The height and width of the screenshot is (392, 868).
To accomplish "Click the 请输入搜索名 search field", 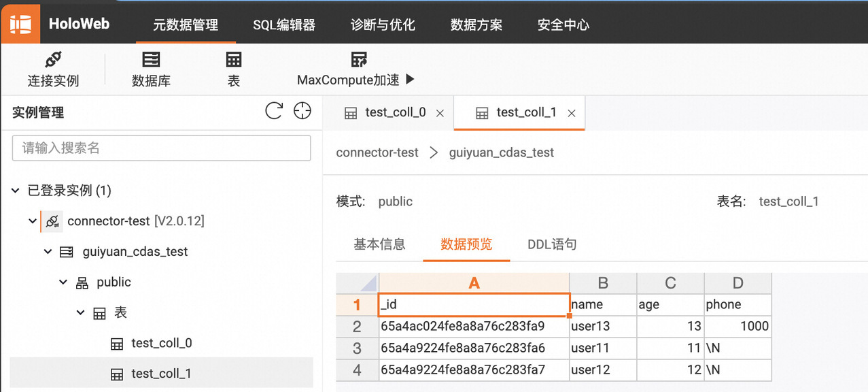I will point(162,148).
